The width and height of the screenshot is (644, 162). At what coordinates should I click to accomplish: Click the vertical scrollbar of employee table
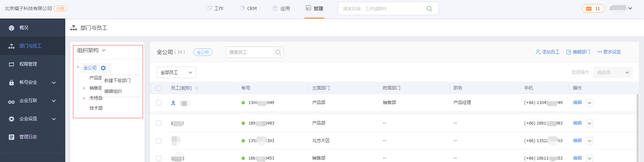click(637, 128)
